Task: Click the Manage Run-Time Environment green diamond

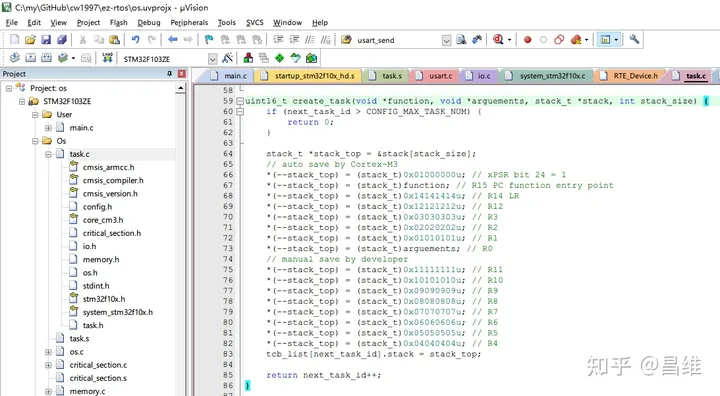Action: [280, 58]
